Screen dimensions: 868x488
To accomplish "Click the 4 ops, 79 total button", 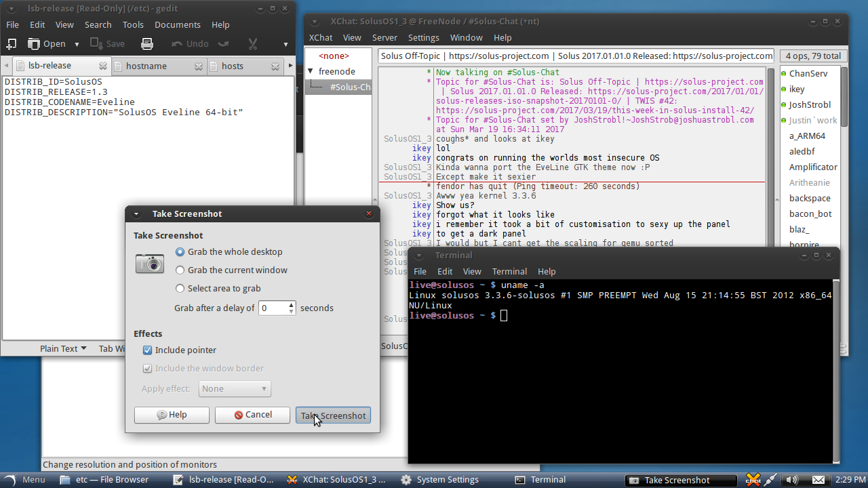I will [813, 56].
